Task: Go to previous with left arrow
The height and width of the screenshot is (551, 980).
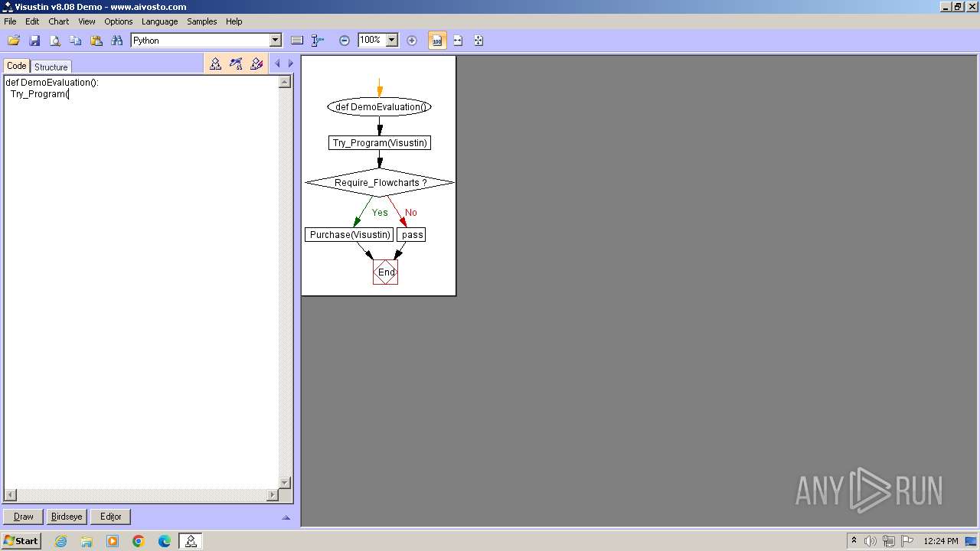Action: coord(277,64)
